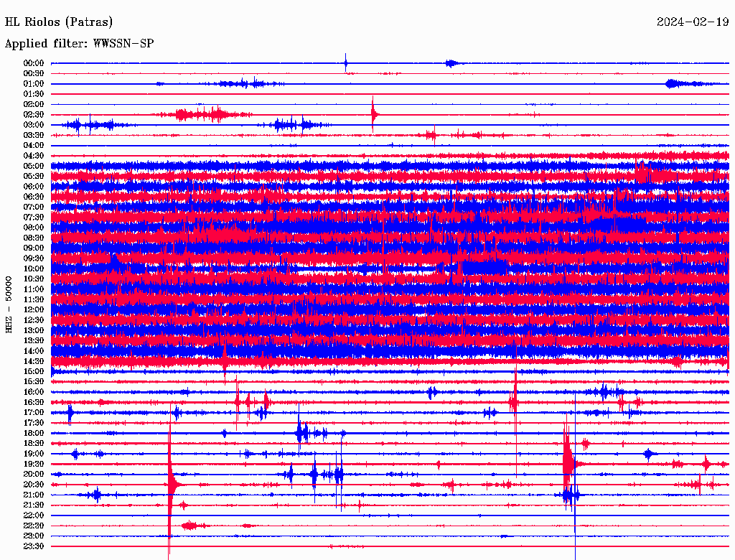Select the 18:00 time label
735x560 pixels.
[x=34, y=434]
